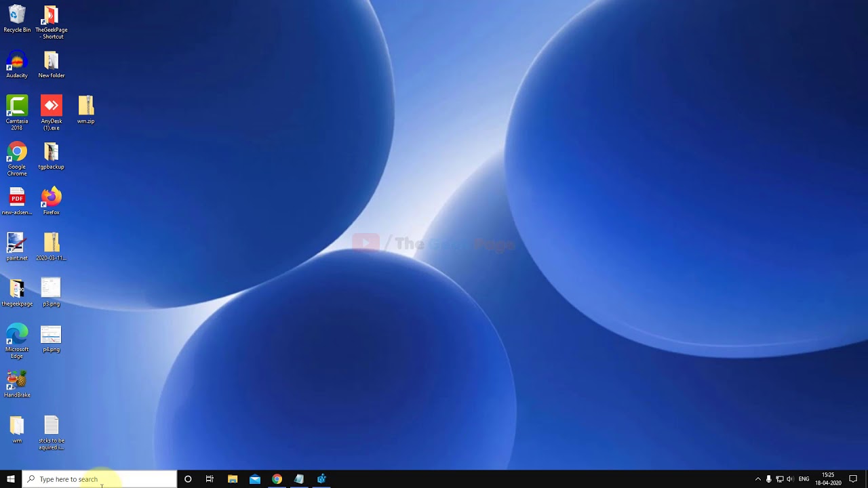This screenshot has width=868, height=488.
Task: Select the Recycle Bin desktop icon
Action: (x=17, y=19)
